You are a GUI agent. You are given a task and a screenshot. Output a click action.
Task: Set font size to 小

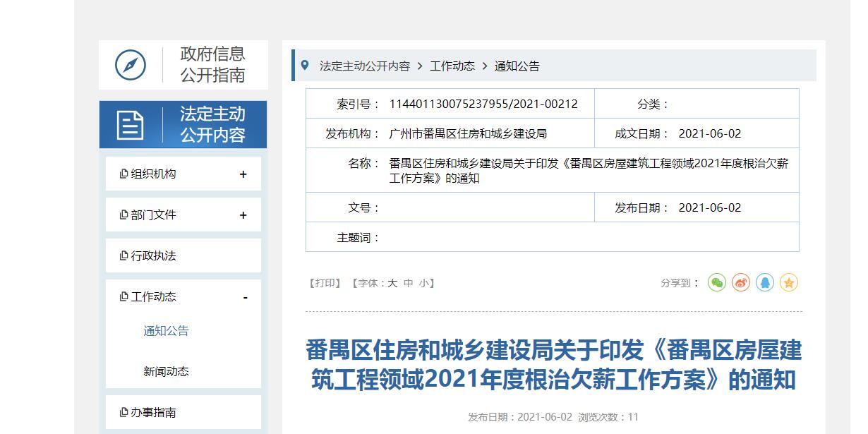pos(425,282)
